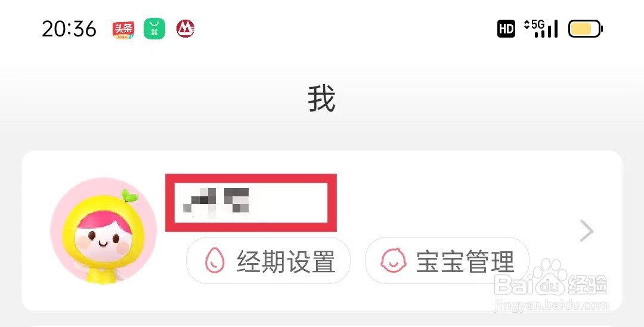Tap the 经验 text in Baidu watermark
Image resolution: width=644 pixels, height=327 pixels.
click(587, 285)
